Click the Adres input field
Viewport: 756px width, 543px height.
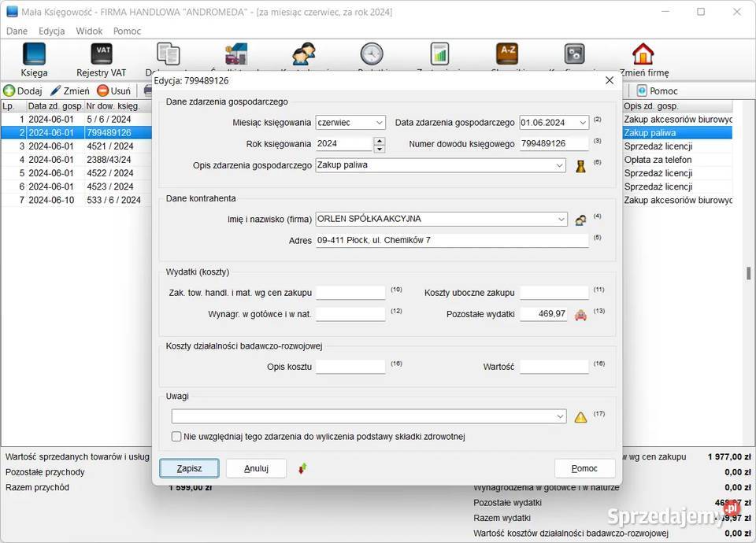tap(451, 240)
